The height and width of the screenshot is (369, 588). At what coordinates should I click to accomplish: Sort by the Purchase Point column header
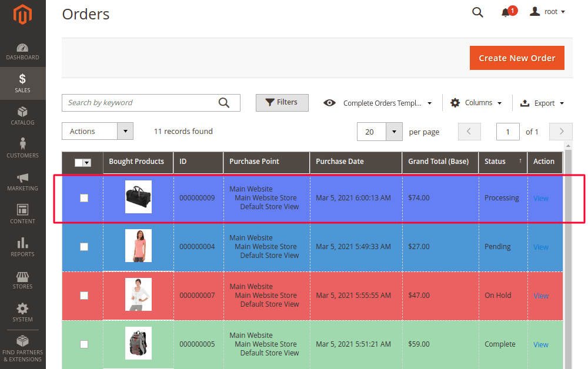coord(266,162)
